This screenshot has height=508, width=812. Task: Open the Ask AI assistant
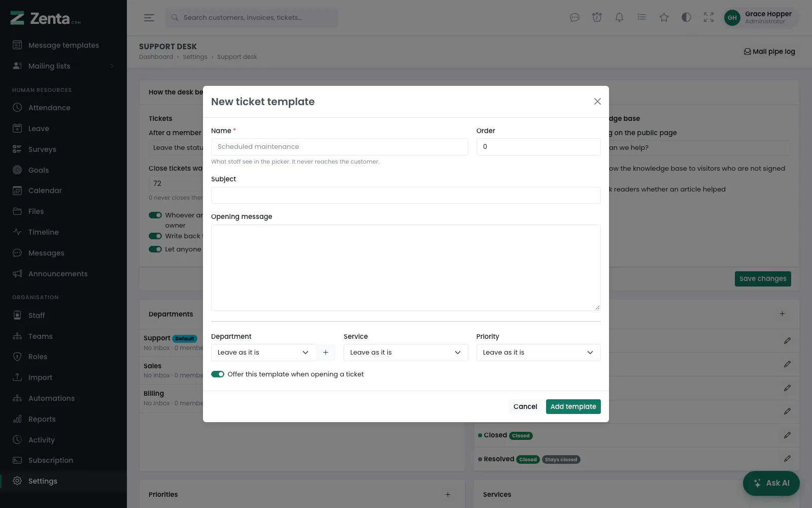pyautogui.click(x=771, y=483)
